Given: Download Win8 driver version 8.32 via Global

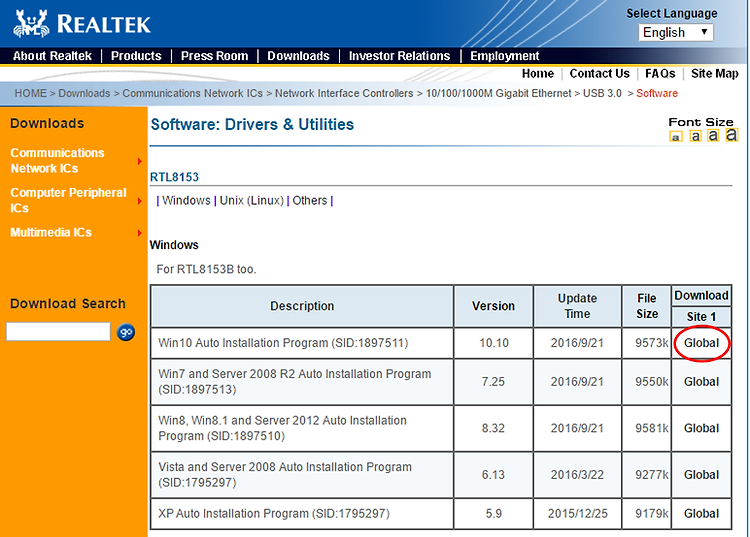Looking at the screenshot, I should click(x=701, y=428).
